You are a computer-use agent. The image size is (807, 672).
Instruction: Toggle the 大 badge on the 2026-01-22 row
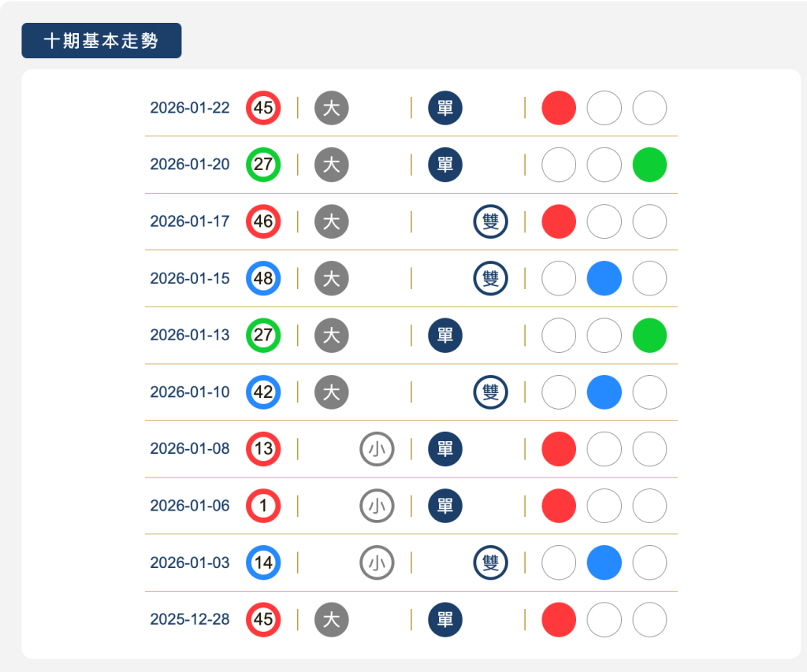point(331,108)
